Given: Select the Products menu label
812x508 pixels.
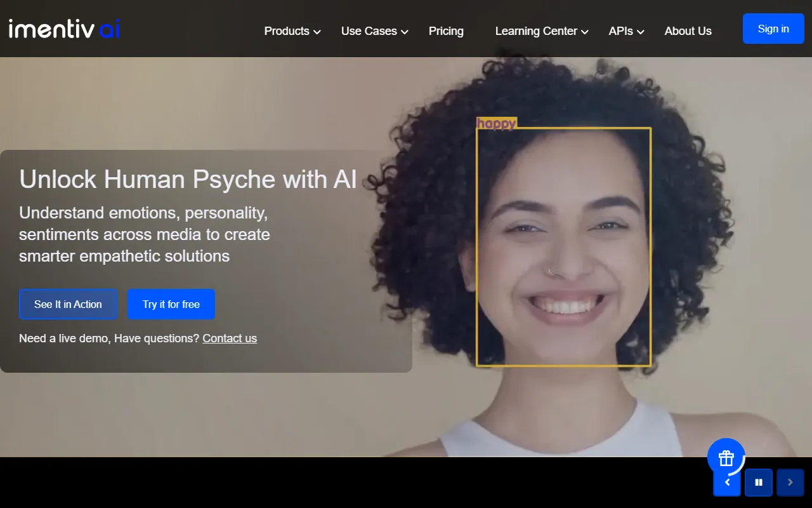Looking at the screenshot, I should (x=287, y=31).
